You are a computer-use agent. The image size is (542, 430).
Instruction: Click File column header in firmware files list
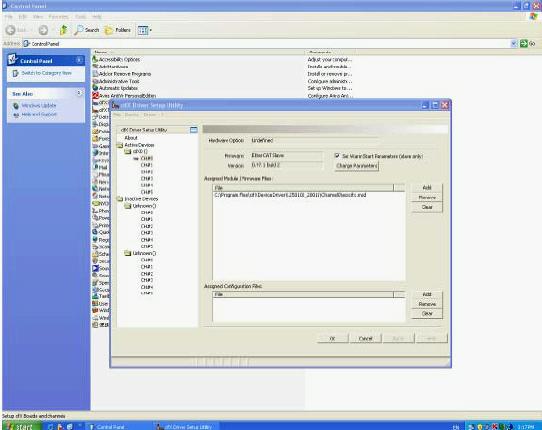tap(303, 188)
